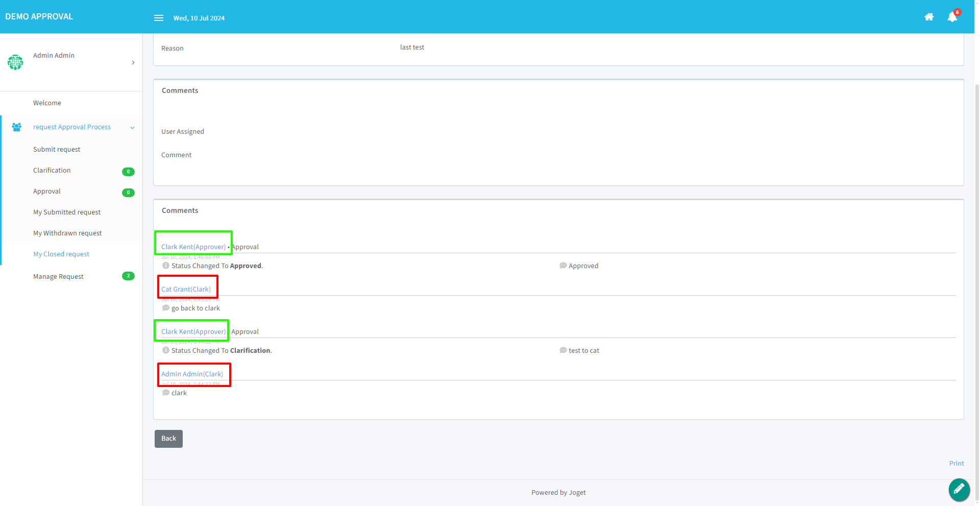Open Clarification in the sidebar
The image size is (980, 506).
[x=52, y=171]
